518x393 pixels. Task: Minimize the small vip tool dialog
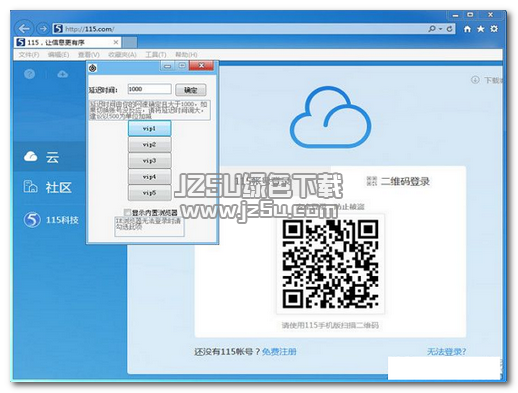(x=167, y=66)
